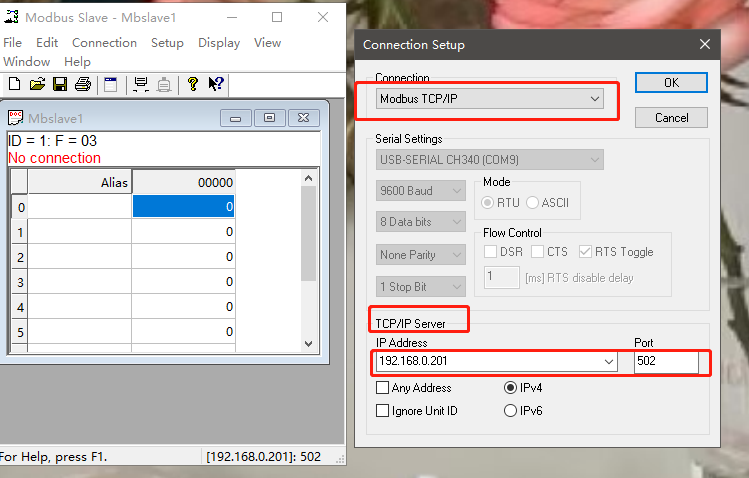Toggle the CTS flow control checkbox

pos(537,252)
